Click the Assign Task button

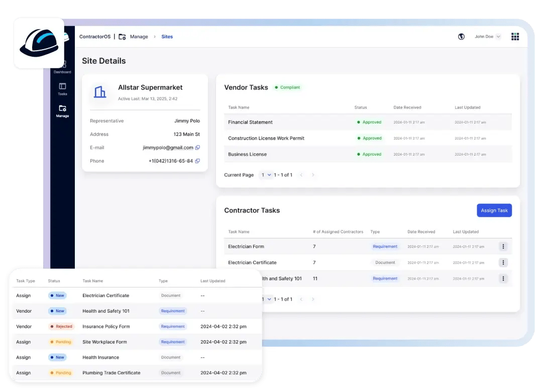(494, 210)
